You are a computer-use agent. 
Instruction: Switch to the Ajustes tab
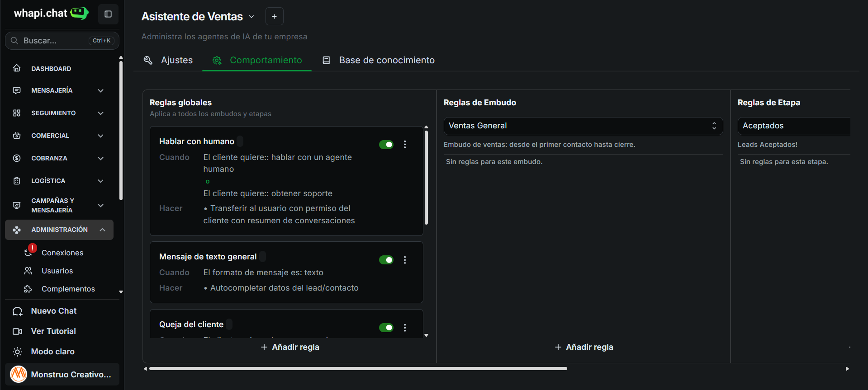tap(168, 60)
